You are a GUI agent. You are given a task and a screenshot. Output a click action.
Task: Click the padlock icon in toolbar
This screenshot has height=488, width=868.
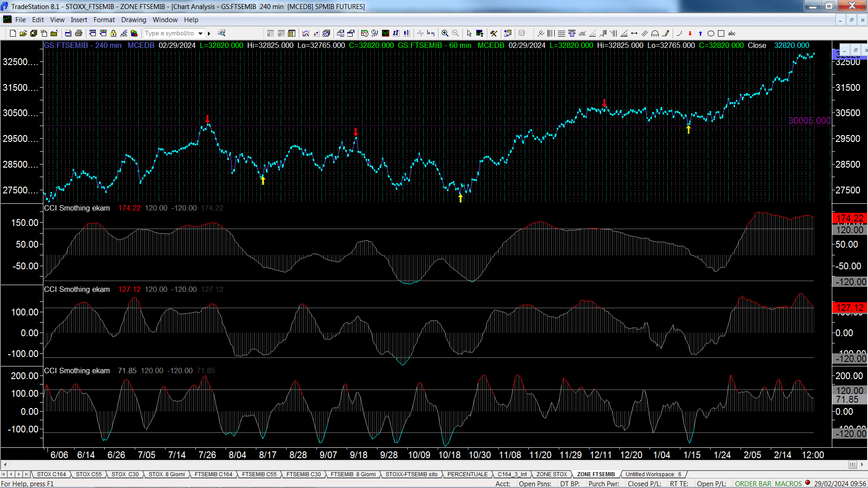[x=113, y=33]
